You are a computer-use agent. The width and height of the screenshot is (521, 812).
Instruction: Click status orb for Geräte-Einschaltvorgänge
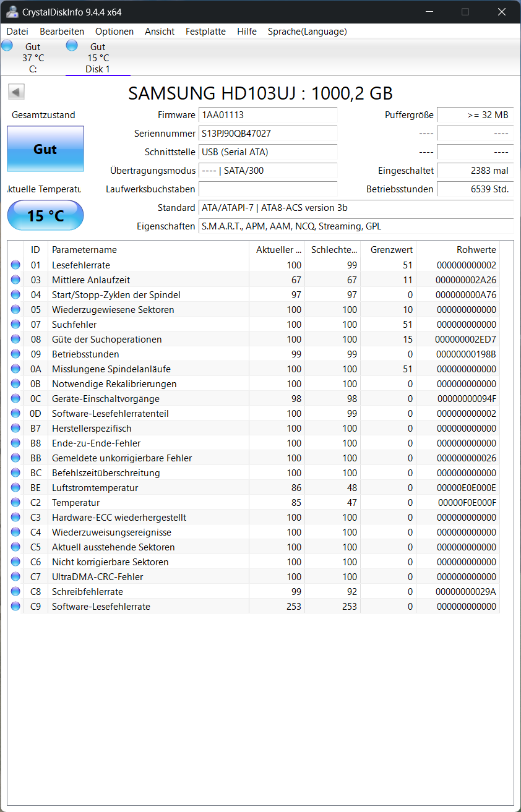[15, 398]
